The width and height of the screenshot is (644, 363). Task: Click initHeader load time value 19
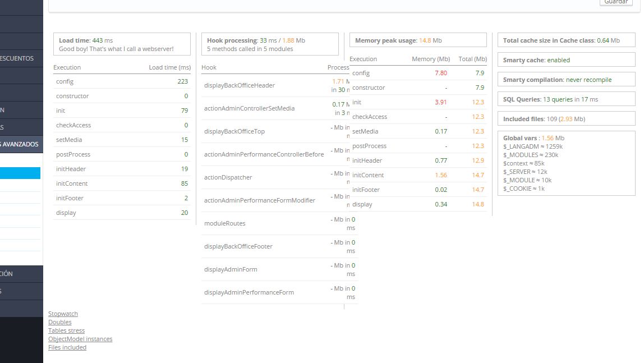pos(185,169)
